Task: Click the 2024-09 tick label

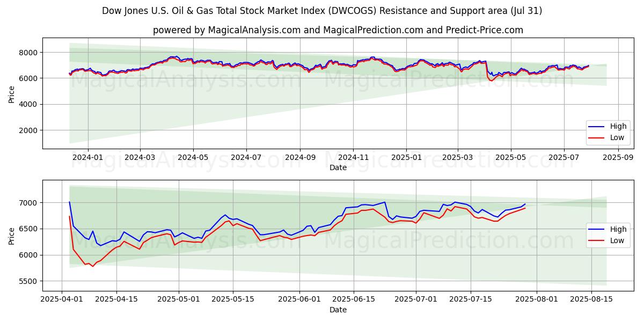Action: 300,157
